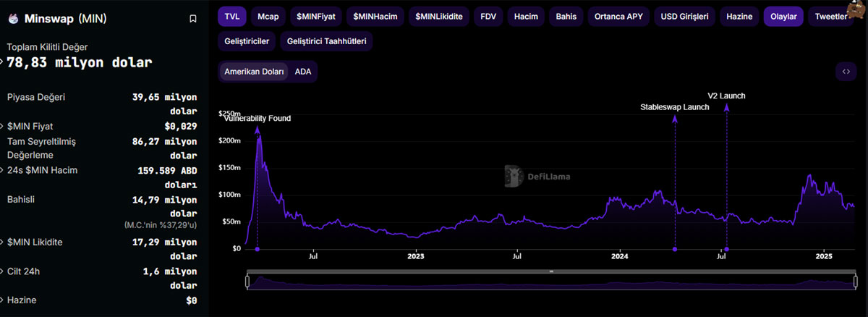The width and height of the screenshot is (868, 317).
Task: Click the chart range overview strip
Action: [x=551, y=282]
